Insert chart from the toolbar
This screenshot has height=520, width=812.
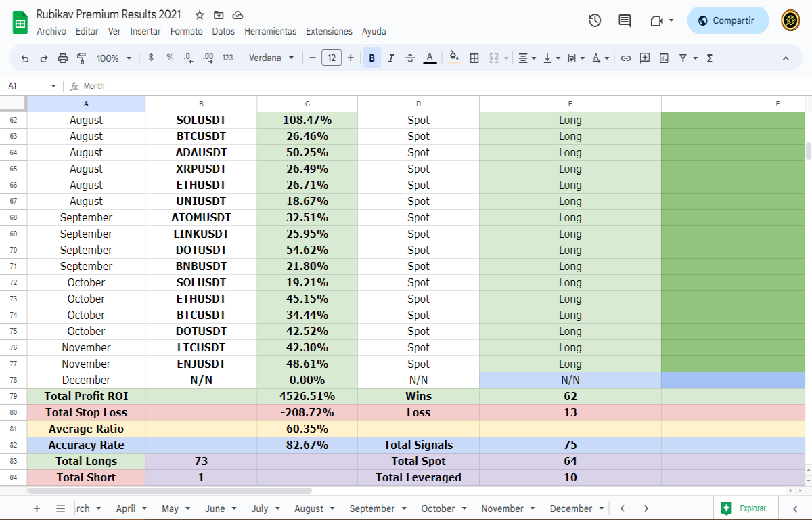click(x=664, y=58)
